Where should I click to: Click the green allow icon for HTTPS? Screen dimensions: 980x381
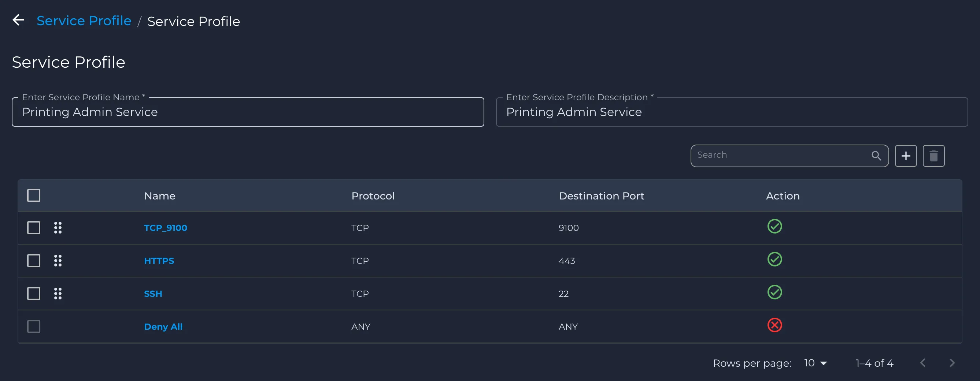(774, 259)
